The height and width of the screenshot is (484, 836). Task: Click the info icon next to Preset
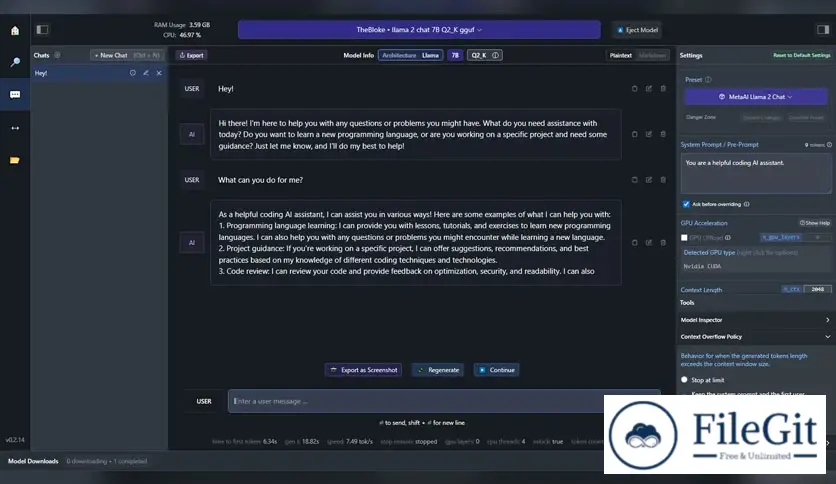(x=708, y=80)
